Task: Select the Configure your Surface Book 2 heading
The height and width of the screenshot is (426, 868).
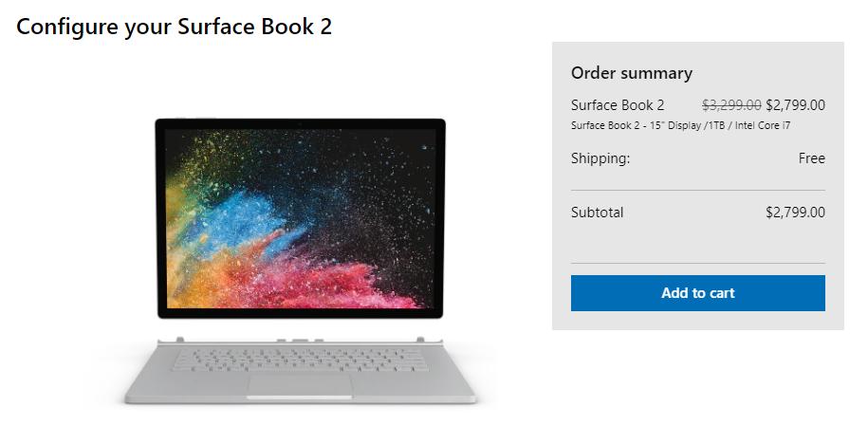Action: 174,27
